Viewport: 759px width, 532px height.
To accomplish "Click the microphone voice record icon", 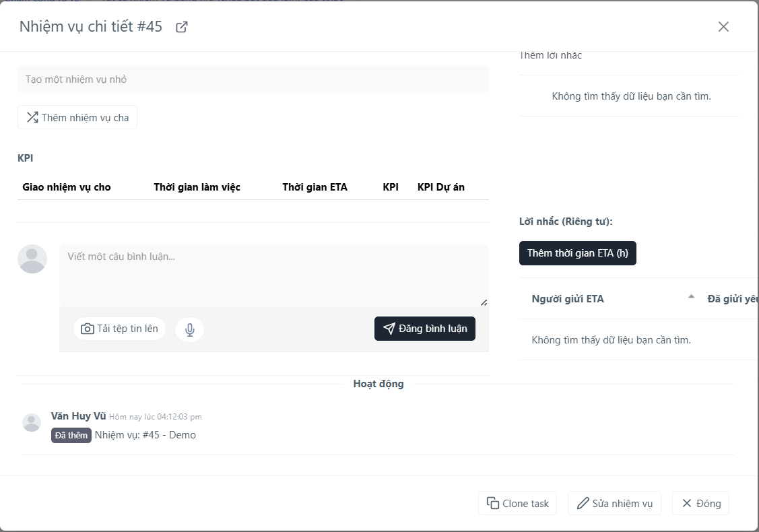I will click(190, 329).
